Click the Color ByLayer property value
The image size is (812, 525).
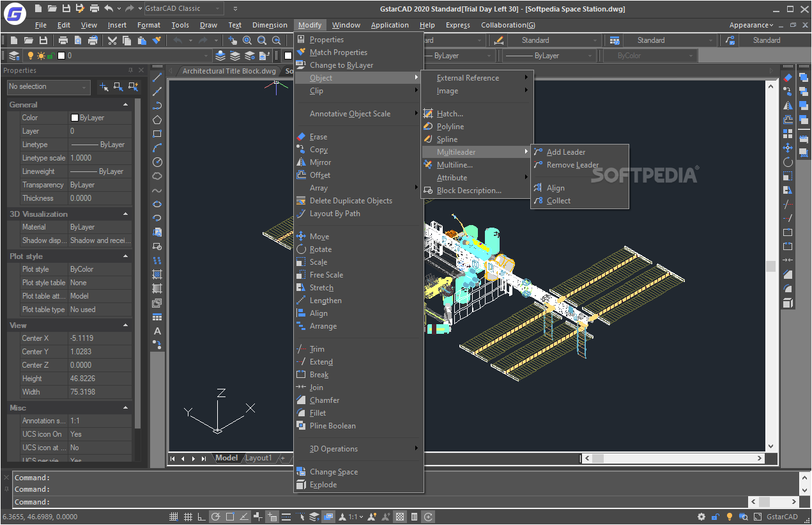point(100,118)
